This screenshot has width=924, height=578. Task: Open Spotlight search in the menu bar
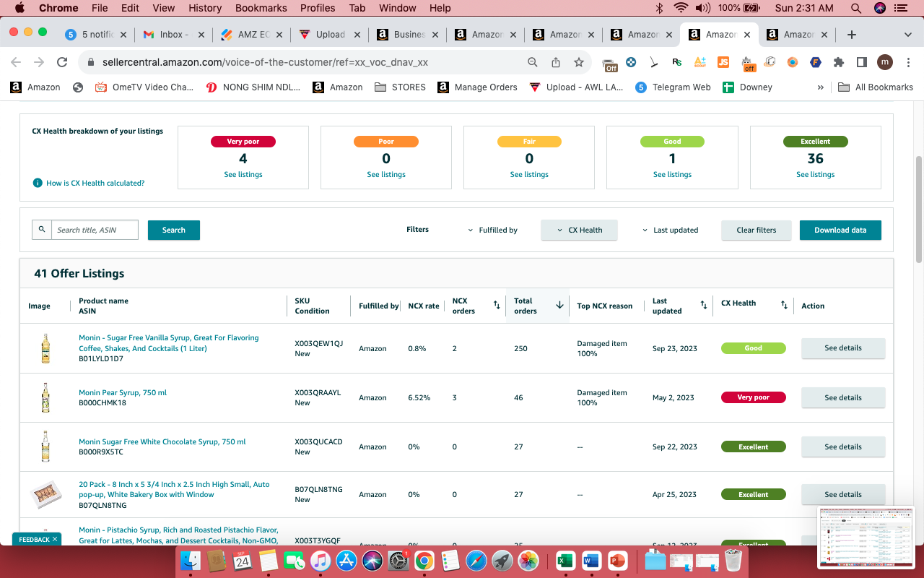pos(856,8)
